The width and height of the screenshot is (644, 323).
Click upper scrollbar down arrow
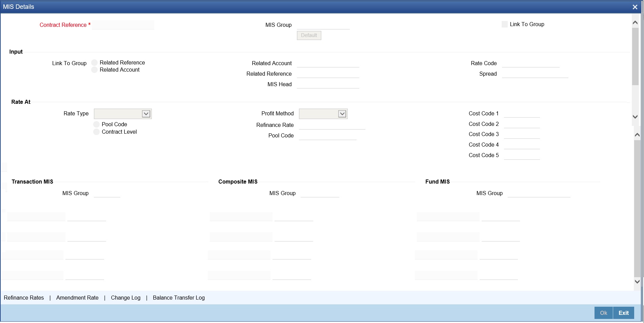(x=636, y=117)
